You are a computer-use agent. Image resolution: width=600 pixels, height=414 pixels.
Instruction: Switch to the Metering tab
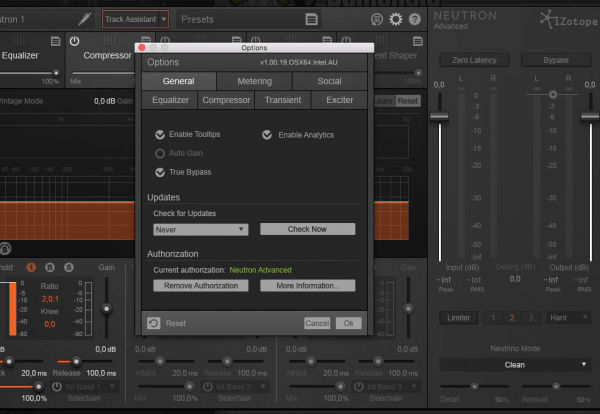click(x=254, y=81)
